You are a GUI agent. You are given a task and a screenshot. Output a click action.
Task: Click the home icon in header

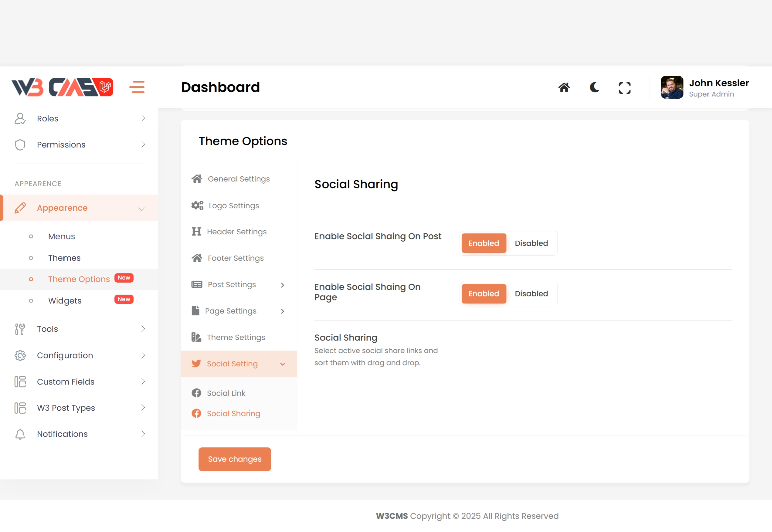pyautogui.click(x=564, y=87)
